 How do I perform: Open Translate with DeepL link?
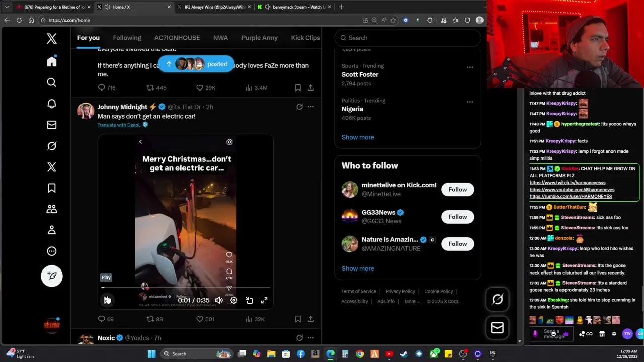click(119, 125)
